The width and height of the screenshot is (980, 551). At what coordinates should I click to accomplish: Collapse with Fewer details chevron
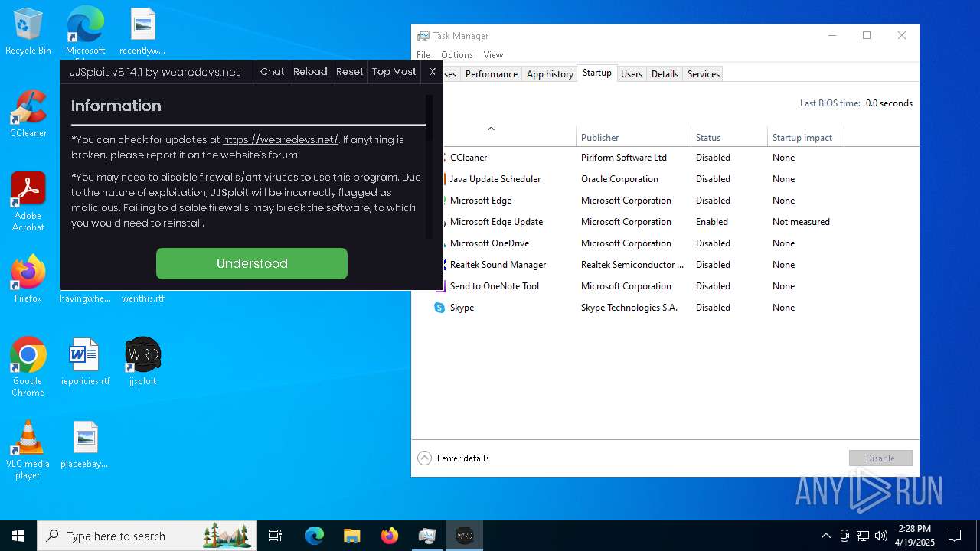click(x=425, y=458)
